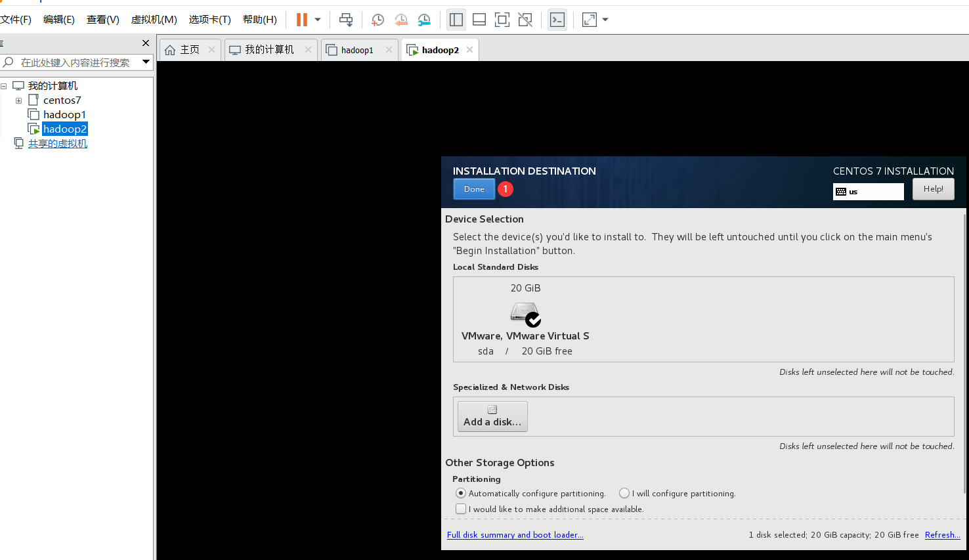The width and height of the screenshot is (969, 560).
Task: Click the take snapshot clock icon
Action: click(377, 20)
